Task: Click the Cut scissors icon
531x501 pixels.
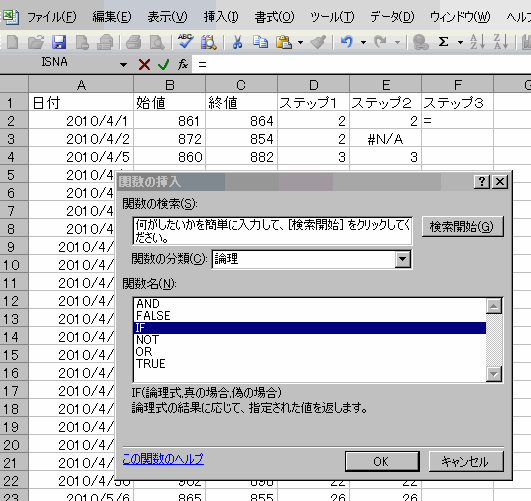Action: point(237,42)
